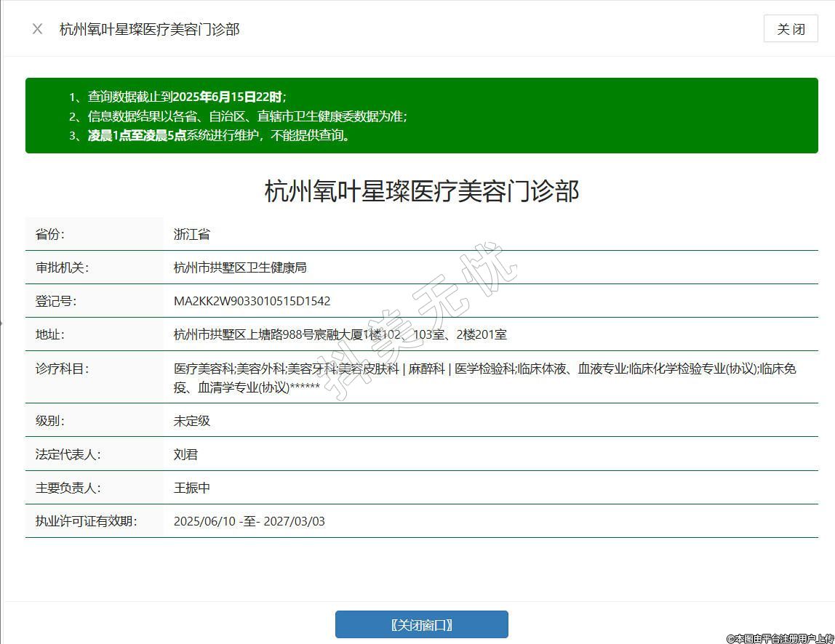Click the 杭州市拱墅区卫生健康局 approval authority value

coord(240,267)
